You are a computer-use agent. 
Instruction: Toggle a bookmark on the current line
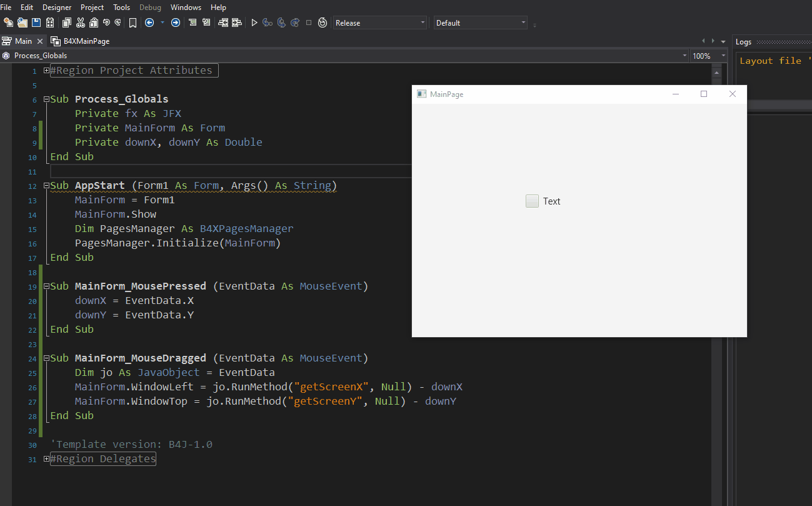(x=133, y=23)
